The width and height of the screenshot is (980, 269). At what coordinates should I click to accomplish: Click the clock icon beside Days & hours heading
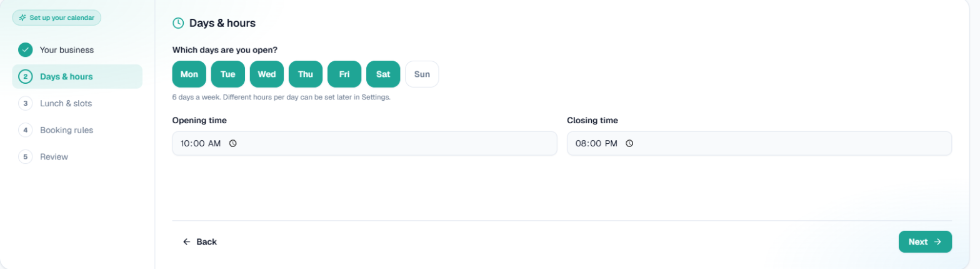[x=178, y=23]
